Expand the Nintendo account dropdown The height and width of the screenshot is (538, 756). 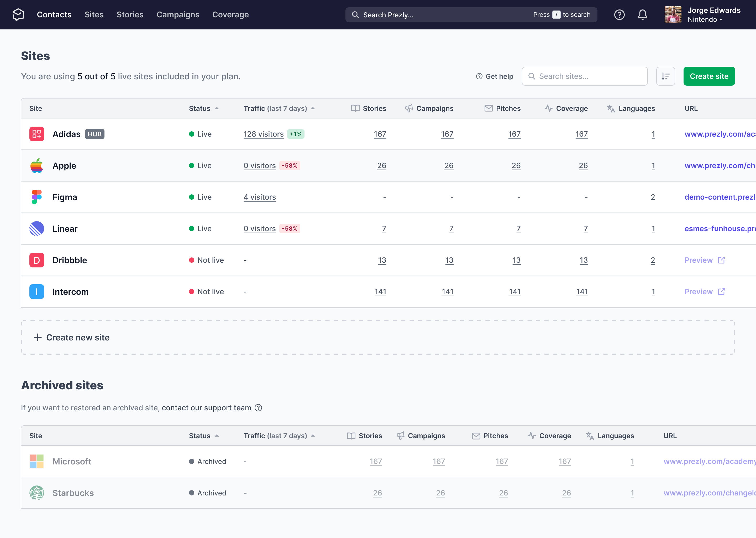coord(705,19)
